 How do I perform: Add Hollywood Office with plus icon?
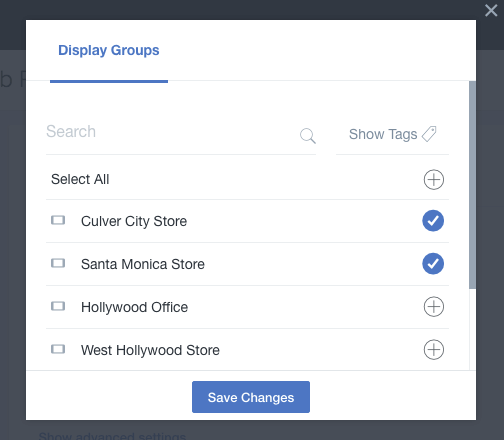pos(434,307)
